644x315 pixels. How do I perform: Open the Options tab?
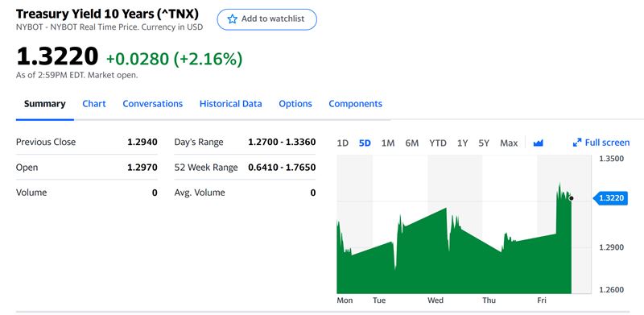[x=295, y=104]
